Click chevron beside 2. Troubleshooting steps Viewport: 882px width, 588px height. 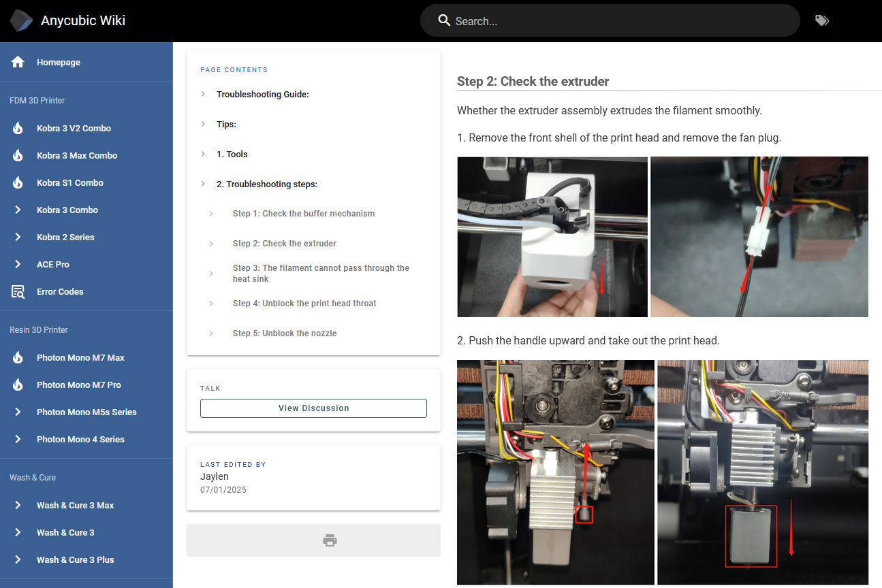[203, 184]
